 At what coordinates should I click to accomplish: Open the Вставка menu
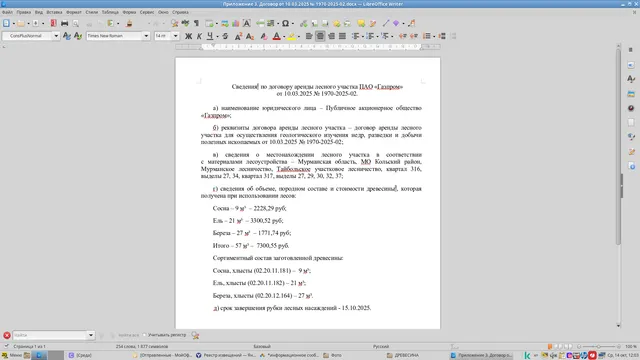(54, 12)
